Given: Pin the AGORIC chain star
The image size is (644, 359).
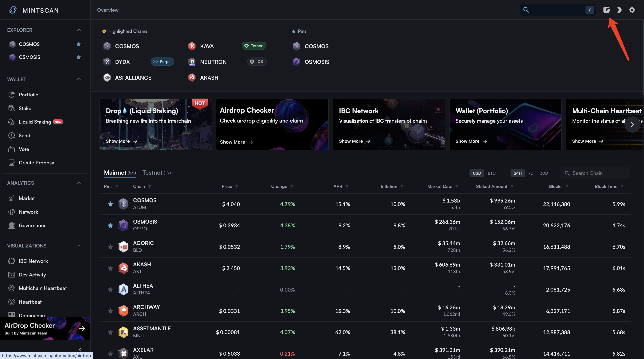Looking at the screenshot, I should click(x=110, y=247).
